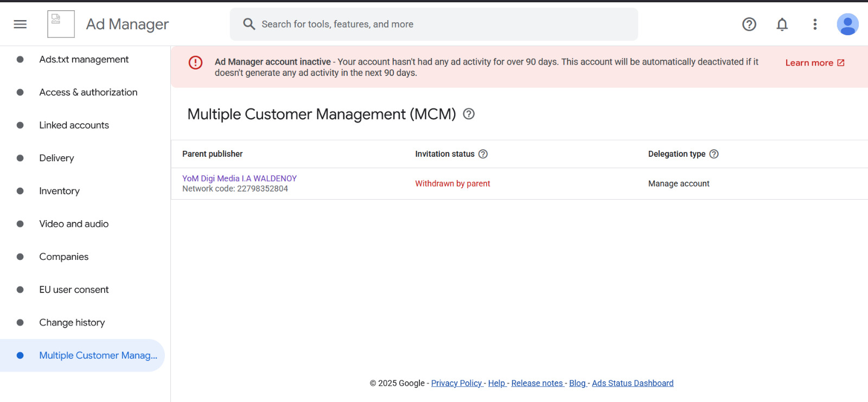This screenshot has width=868, height=402.
Task: Open the Help question mark icon in header
Action: click(x=749, y=24)
